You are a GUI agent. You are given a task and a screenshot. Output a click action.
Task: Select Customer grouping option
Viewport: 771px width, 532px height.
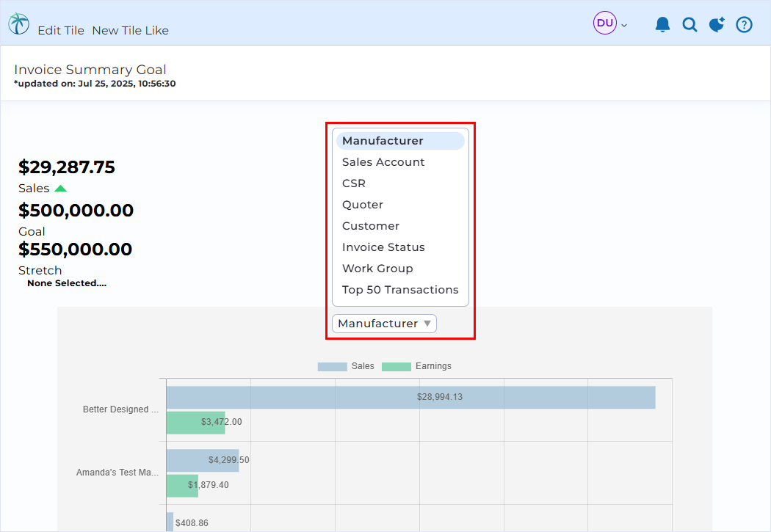click(x=371, y=226)
